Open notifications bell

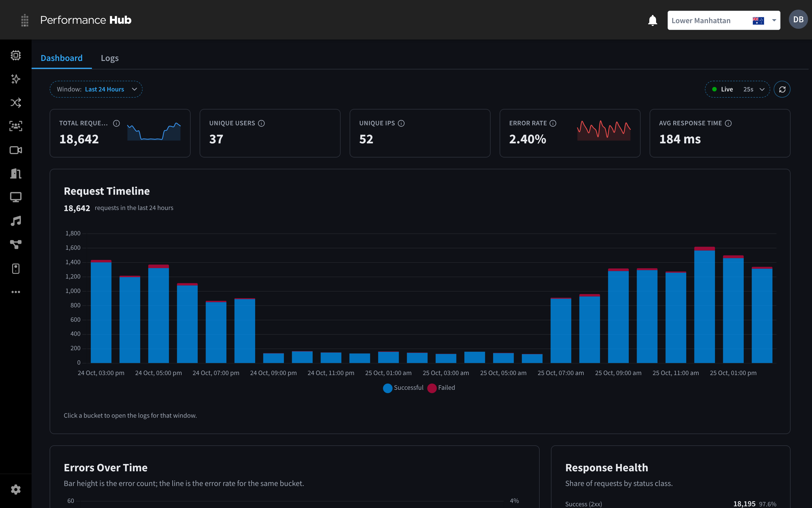[652, 20]
